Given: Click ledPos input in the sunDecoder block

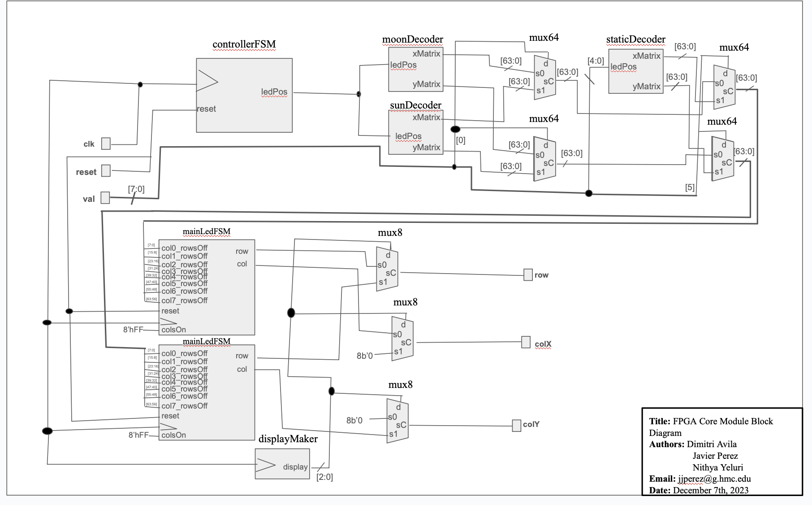Looking at the screenshot, I should (408, 136).
